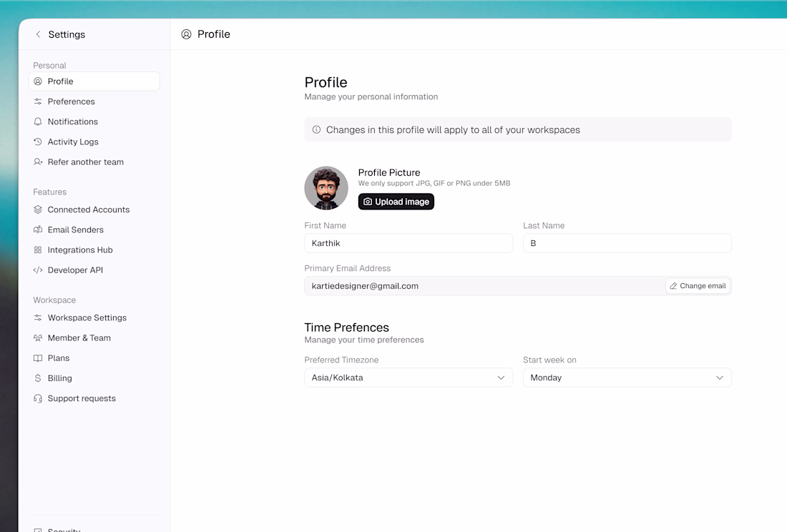The width and height of the screenshot is (787, 532).
Task: Open the Plans section
Action: coord(59,358)
